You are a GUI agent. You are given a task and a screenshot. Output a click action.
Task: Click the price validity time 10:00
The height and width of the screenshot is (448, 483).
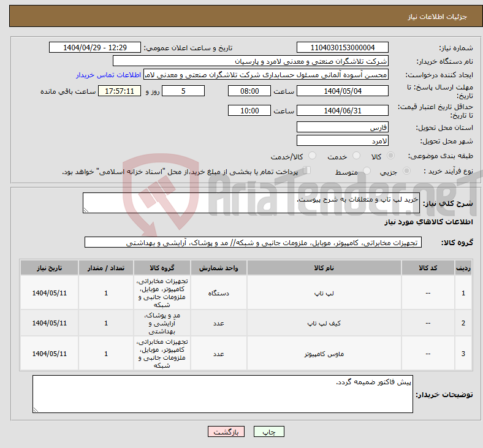[x=249, y=110]
